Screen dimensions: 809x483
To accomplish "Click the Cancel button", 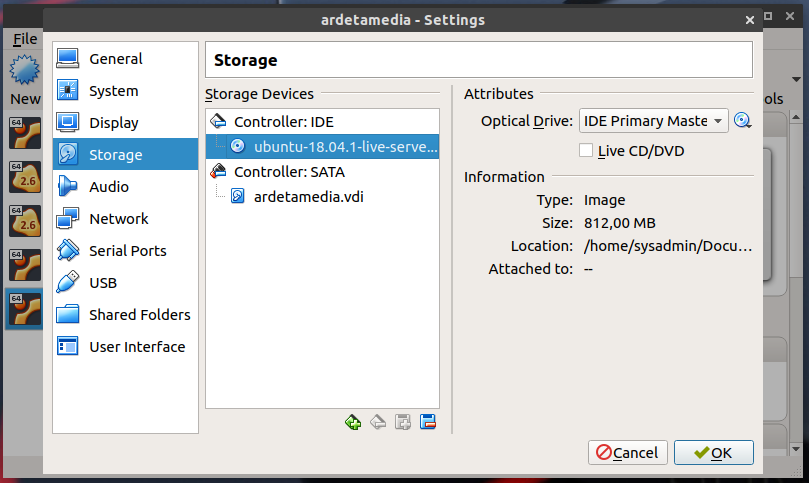I will (x=628, y=453).
